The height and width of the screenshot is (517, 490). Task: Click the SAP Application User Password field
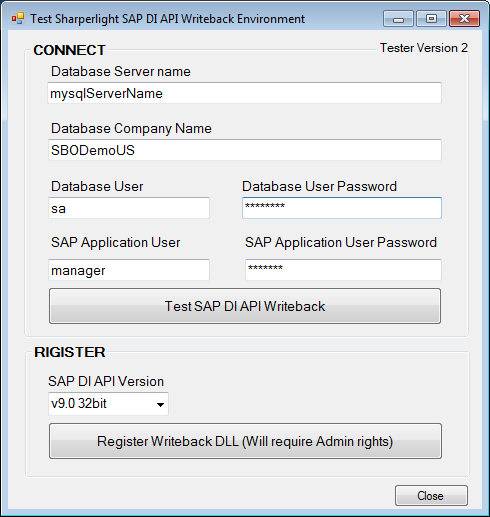coord(343,270)
